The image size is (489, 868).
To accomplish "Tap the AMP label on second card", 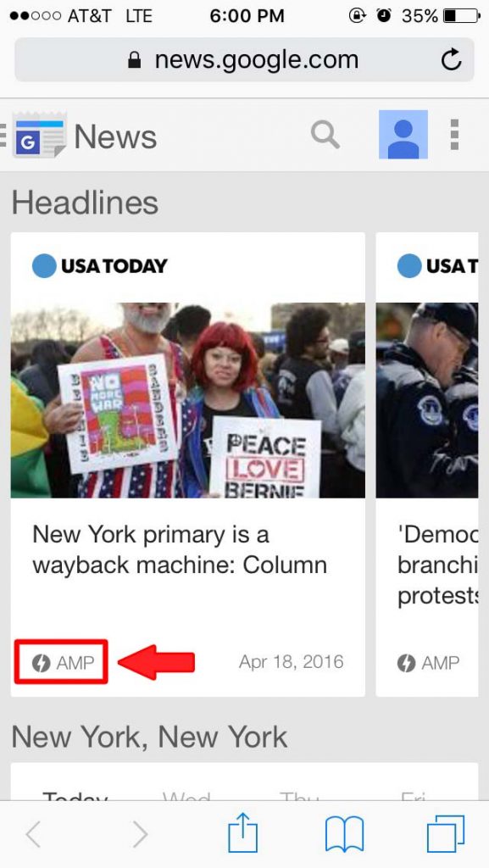I will (428, 663).
